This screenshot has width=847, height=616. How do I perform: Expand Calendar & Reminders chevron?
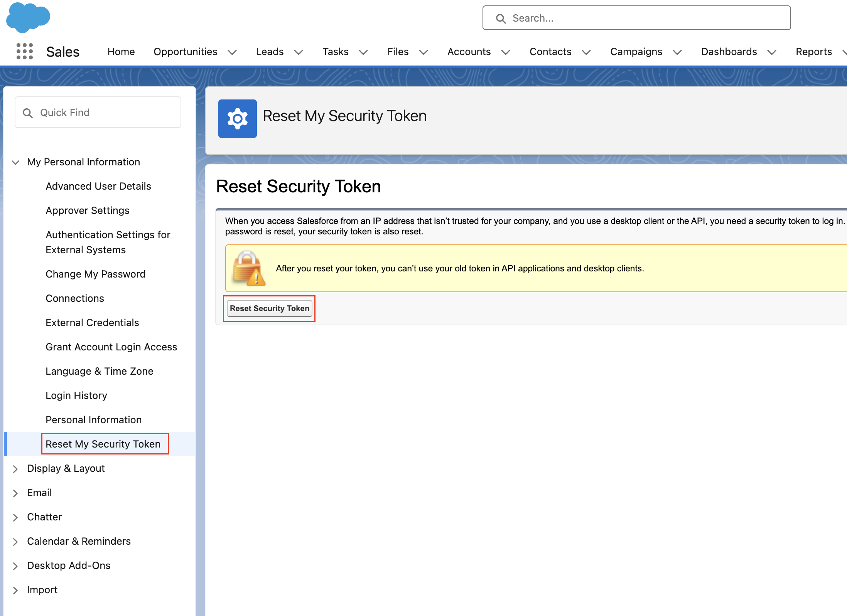[15, 542]
